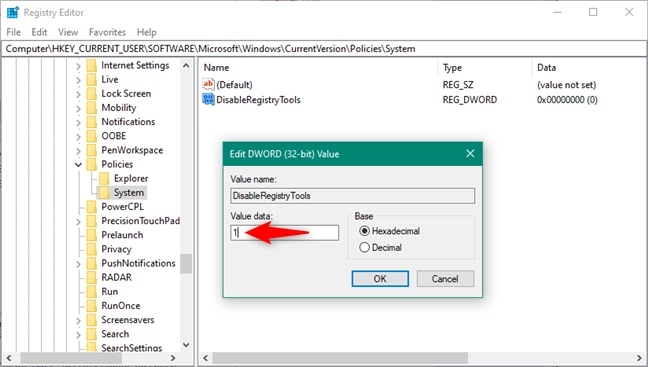Click the registry path address bar
This screenshot has width=648, height=367.
pyautogui.click(x=324, y=49)
